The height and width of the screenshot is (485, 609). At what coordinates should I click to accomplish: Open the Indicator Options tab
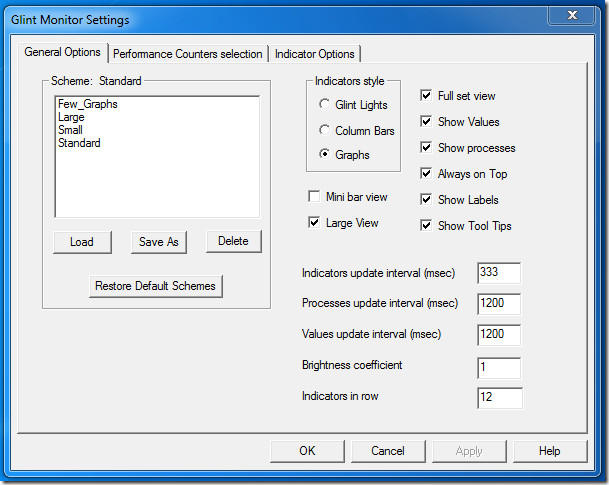click(314, 54)
